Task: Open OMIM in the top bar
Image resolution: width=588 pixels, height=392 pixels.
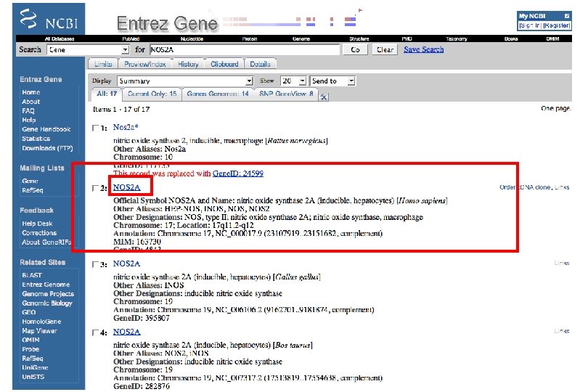Action: tap(552, 38)
